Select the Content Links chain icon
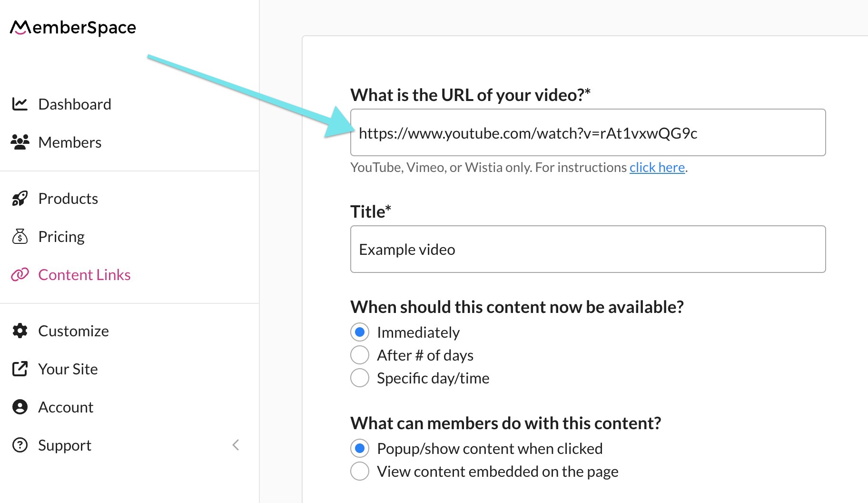The width and height of the screenshot is (868, 503). point(20,274)
